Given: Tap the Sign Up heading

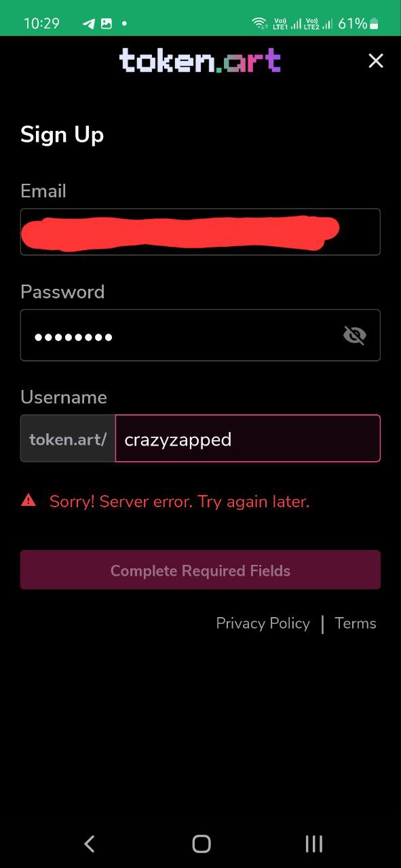Looking at the screenshot, I should tap(62, 134).
